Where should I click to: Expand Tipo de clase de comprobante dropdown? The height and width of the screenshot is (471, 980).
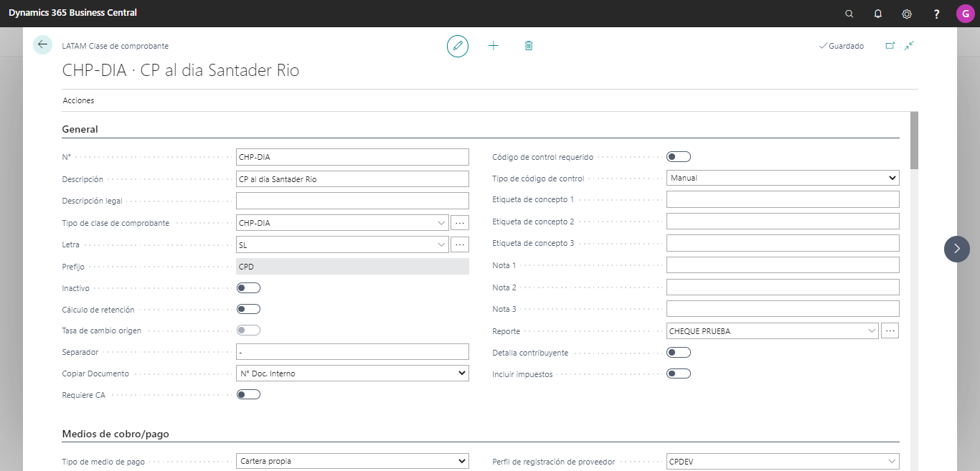(x=441, y=223)
